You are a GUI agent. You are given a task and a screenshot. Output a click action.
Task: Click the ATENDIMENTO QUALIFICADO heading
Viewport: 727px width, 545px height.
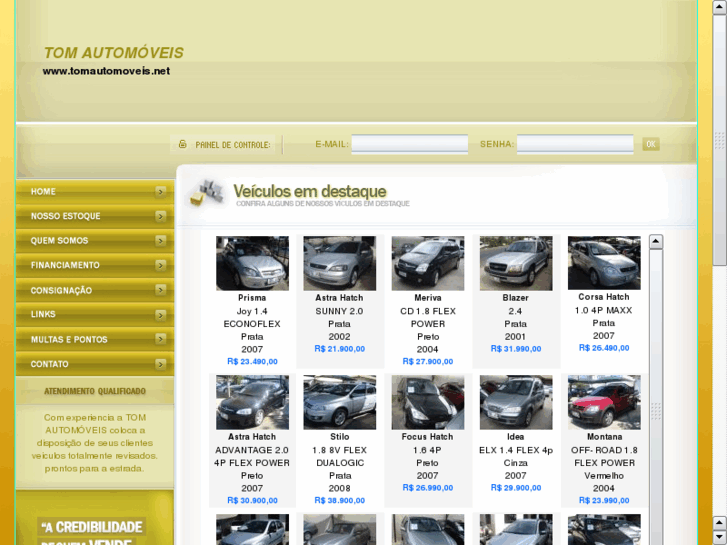tap(95, 391)
